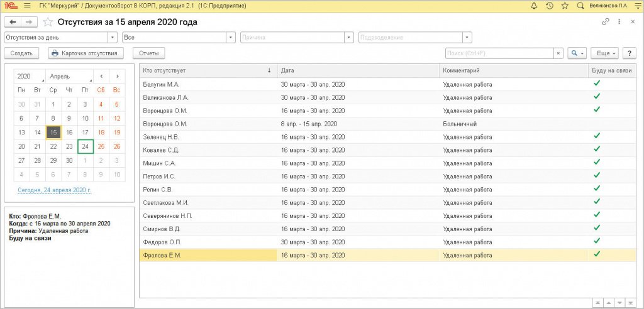Click the Создать button
The width and height of the screenshot is (644, 309).
coord(22,53)
